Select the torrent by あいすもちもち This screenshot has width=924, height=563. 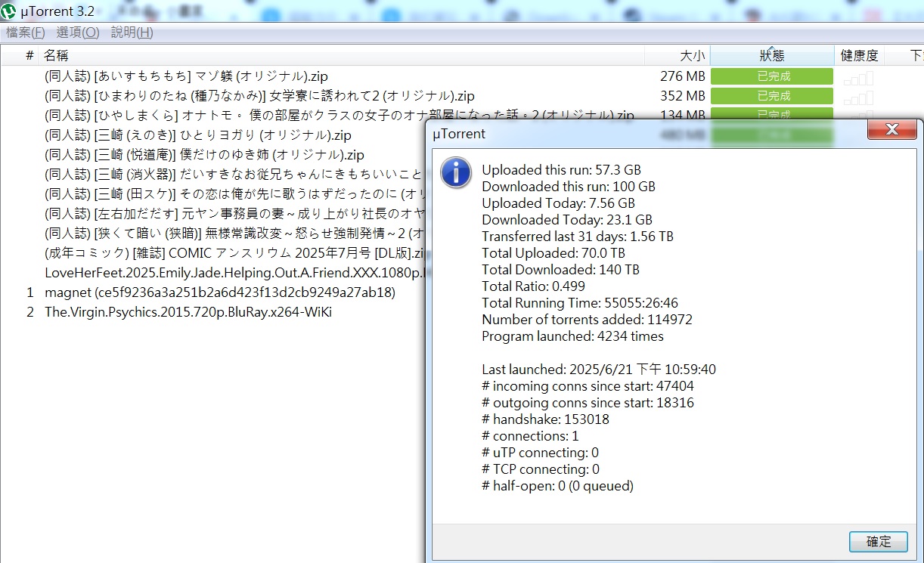tap(186, 76)
